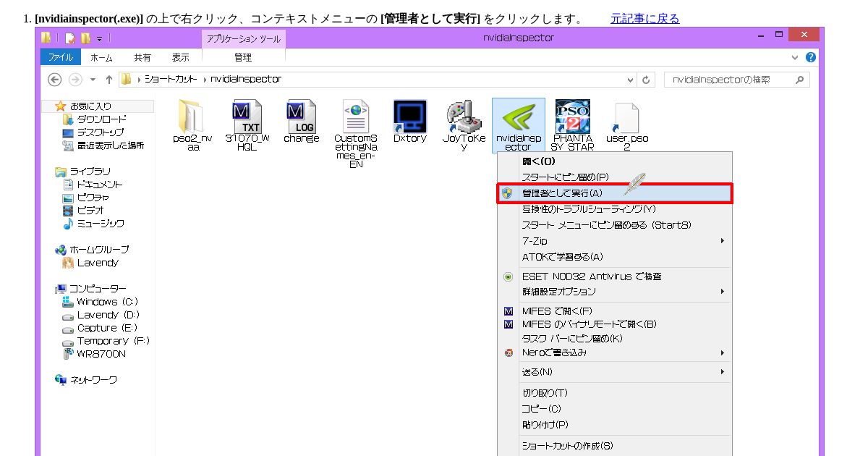Go up one folder level arrow
868x456 pixels.
[109, 80]
